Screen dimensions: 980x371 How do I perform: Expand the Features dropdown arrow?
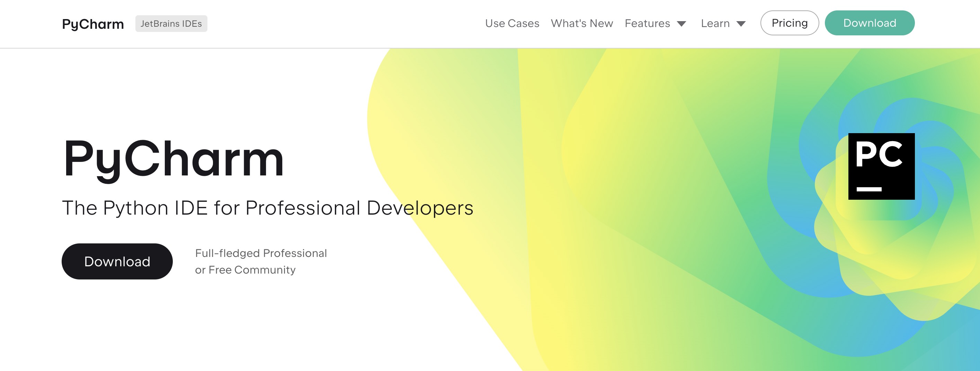click(681, 24)
